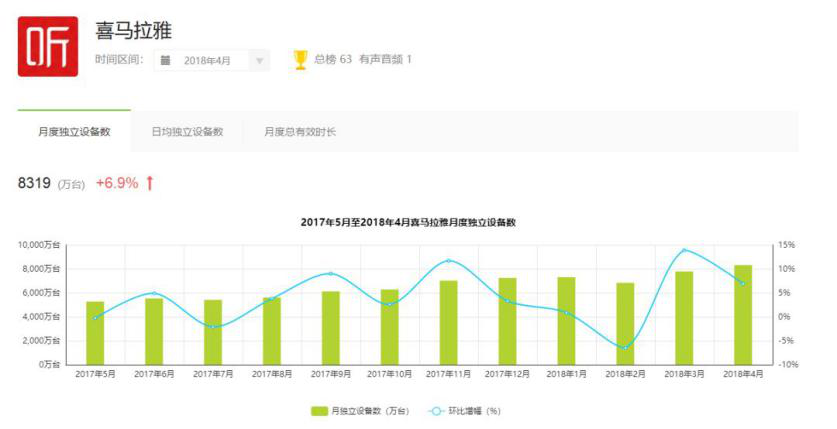This screenshot has height=429, width=837.
Task: Click the 2017年9月 green bar
Action: (x=330, y=328)
